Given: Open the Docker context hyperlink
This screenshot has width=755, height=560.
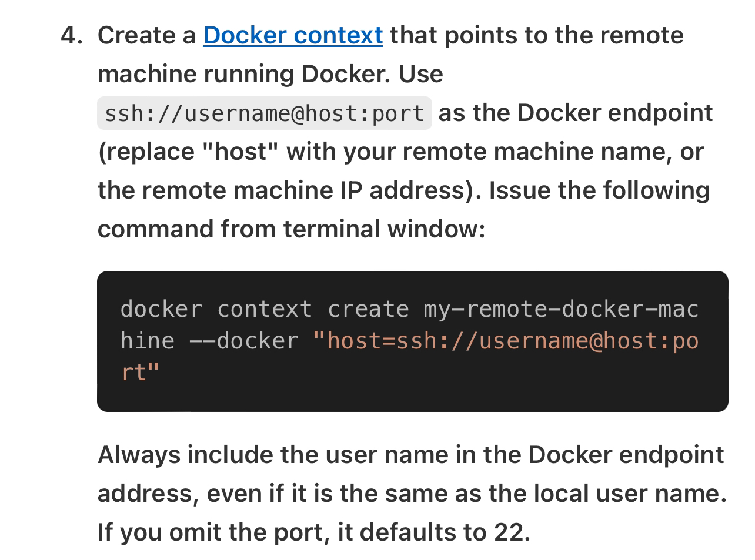Looking at the screenshot, I should [x=293, y=35].
